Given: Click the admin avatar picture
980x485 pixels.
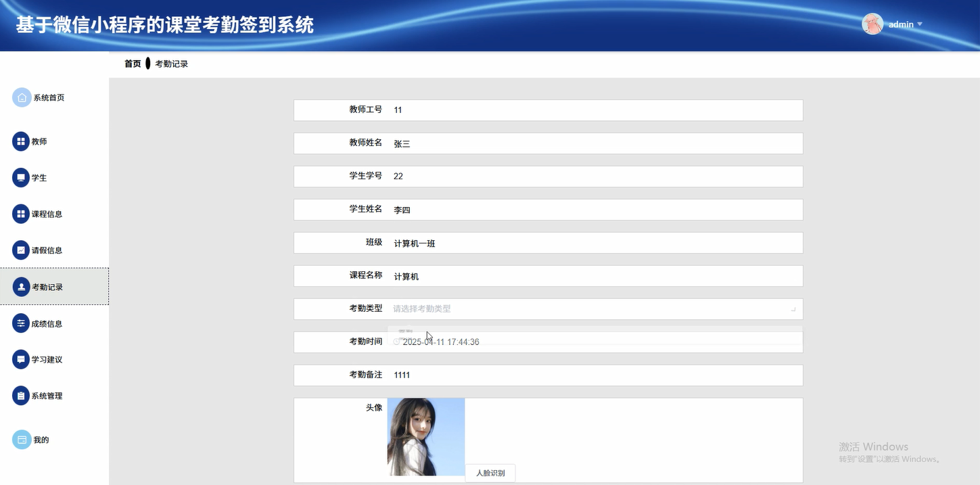Looking at the screenshot, I should click(x=872, y=24).
